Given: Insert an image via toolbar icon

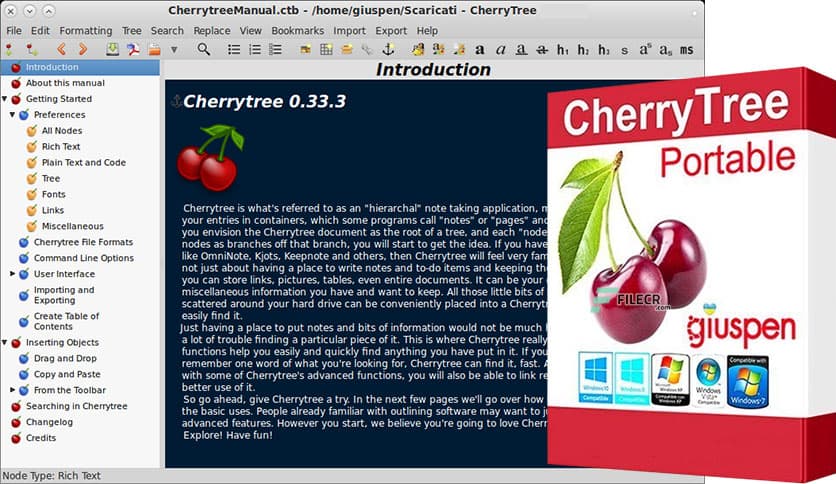Looking at the screenshot, I should click(306, 50).
